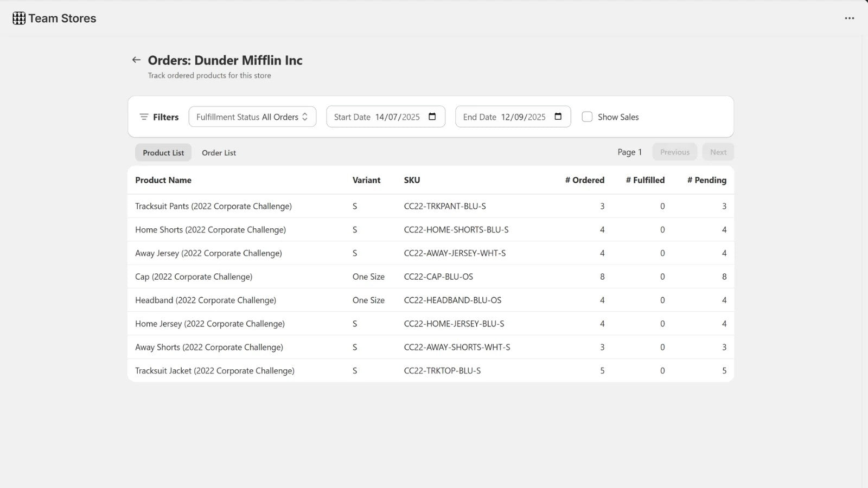Viewport: 868px width, 488px height.
Task: Select the Product List tab
Action: coord(163,153)
